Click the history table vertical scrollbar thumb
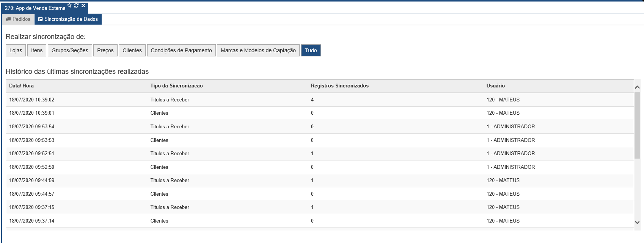 637,125
